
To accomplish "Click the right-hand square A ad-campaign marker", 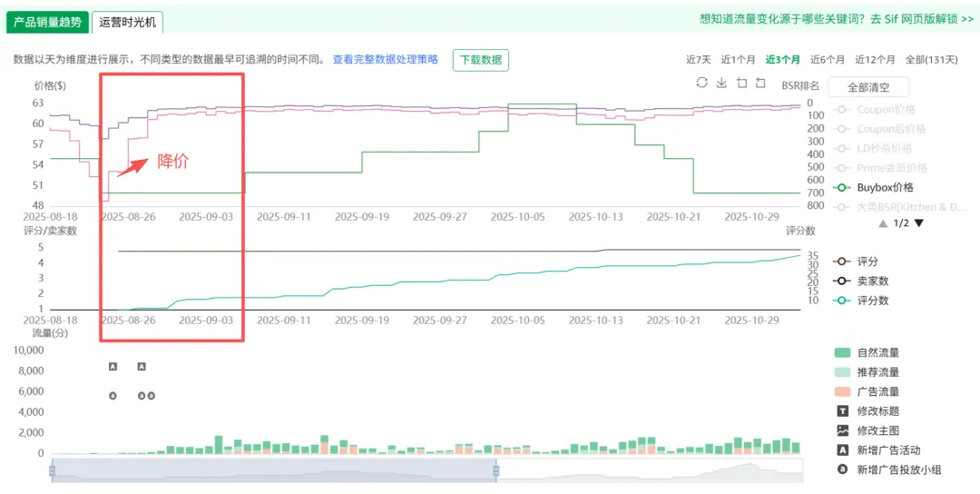I will [x=142, y=367].
